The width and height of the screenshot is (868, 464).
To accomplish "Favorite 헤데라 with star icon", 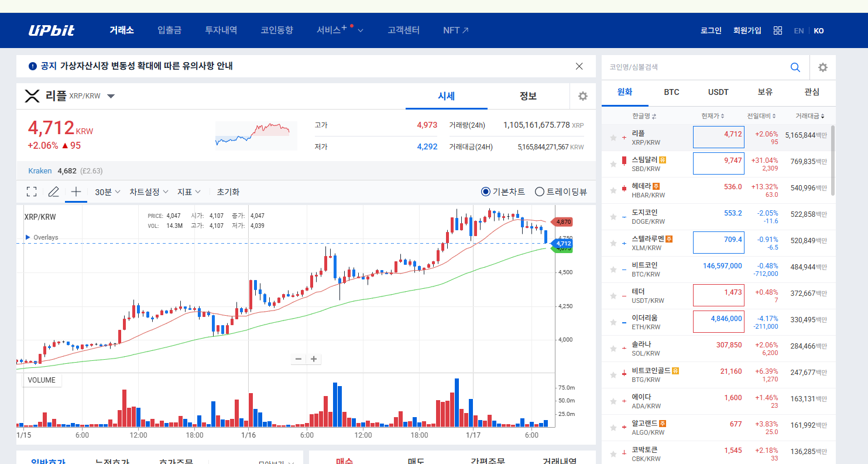I will pos(613,190).
